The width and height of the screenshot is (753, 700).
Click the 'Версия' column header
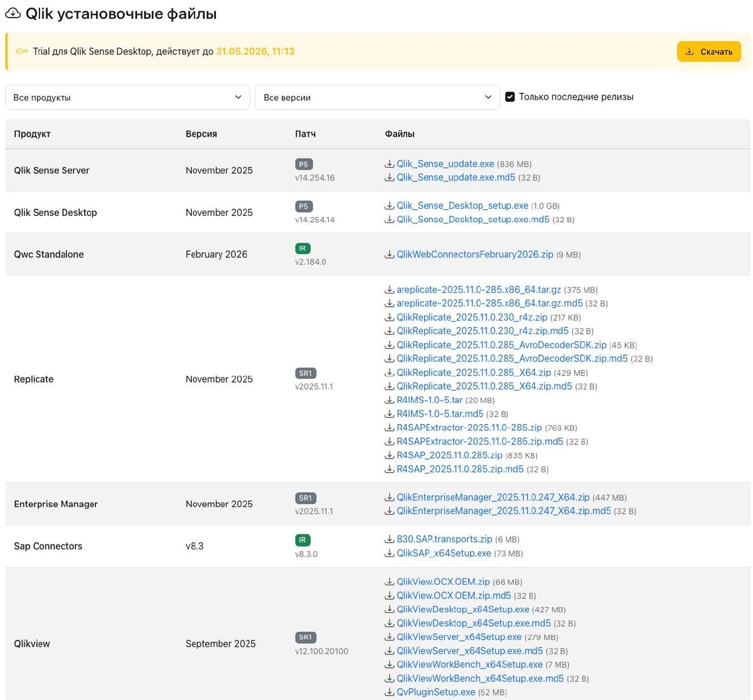pos(201,134)
